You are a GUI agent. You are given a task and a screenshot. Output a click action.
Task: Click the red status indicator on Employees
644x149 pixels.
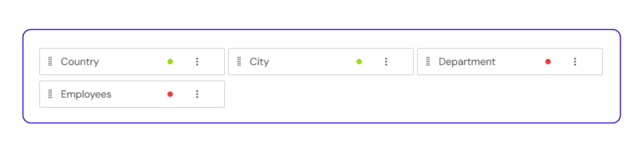coord(170,94)
